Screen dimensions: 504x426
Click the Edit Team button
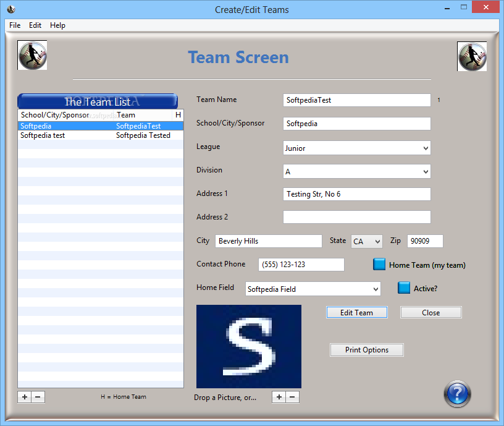pyautogui.click(x=357, y=312)
